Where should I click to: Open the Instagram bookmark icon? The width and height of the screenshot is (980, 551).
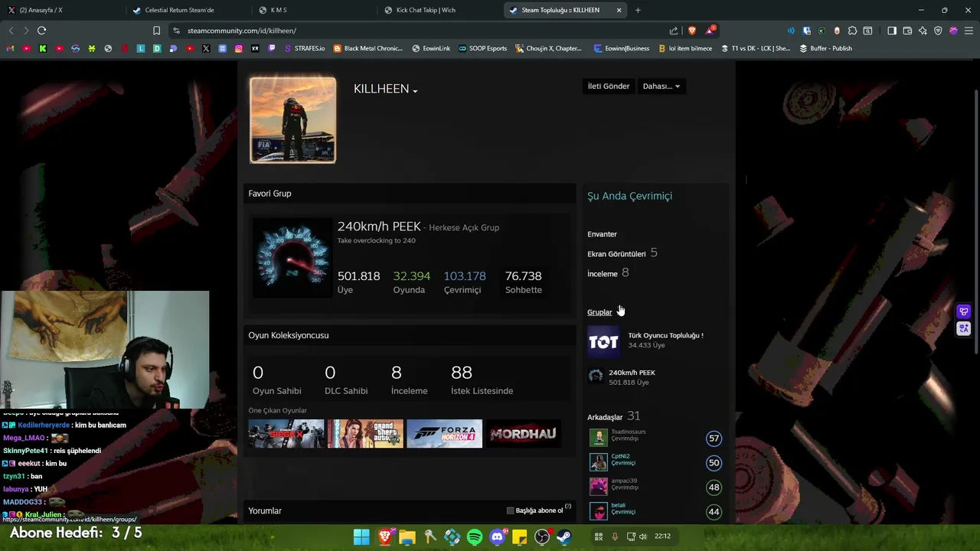[x=239, y=48]
